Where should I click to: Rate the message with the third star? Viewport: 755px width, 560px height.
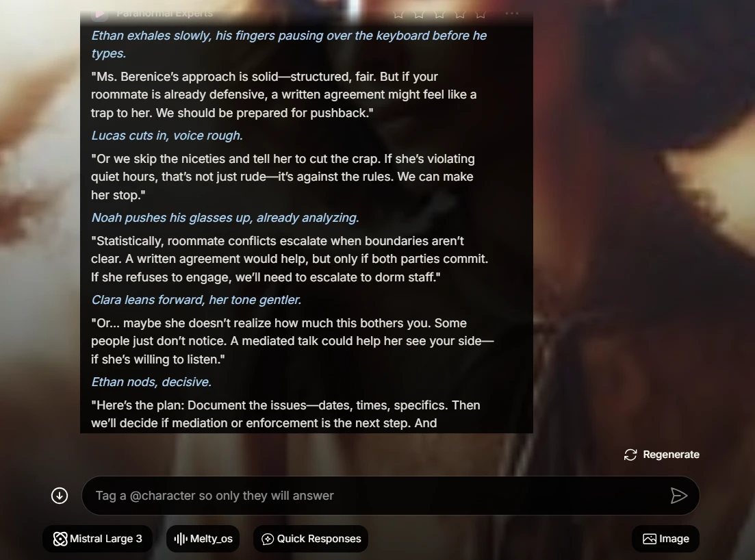coord(439,14)
